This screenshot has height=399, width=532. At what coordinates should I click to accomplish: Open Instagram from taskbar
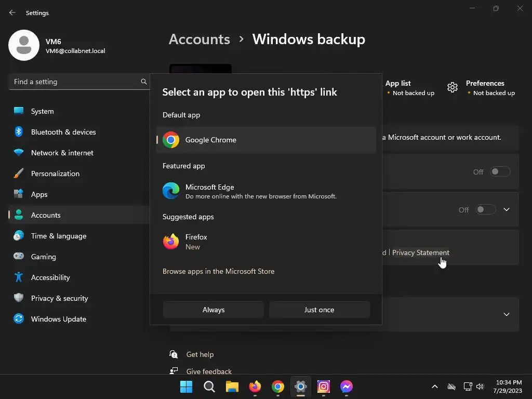coord(323,387)
